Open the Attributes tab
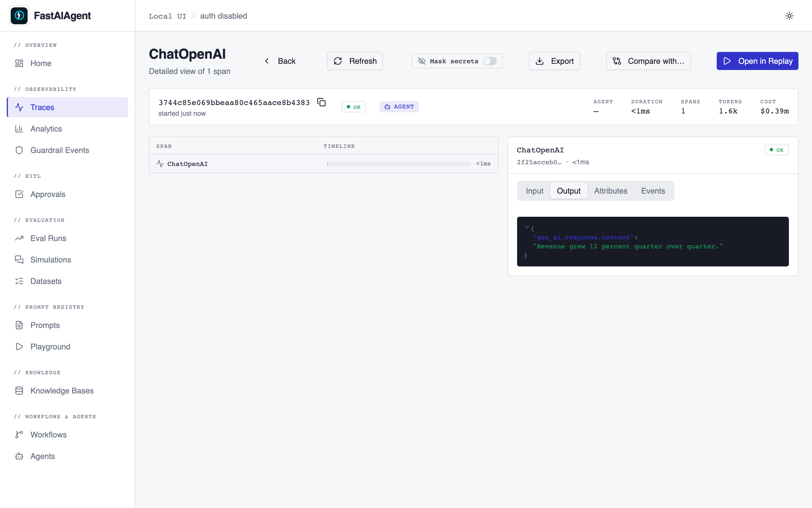 611,191
